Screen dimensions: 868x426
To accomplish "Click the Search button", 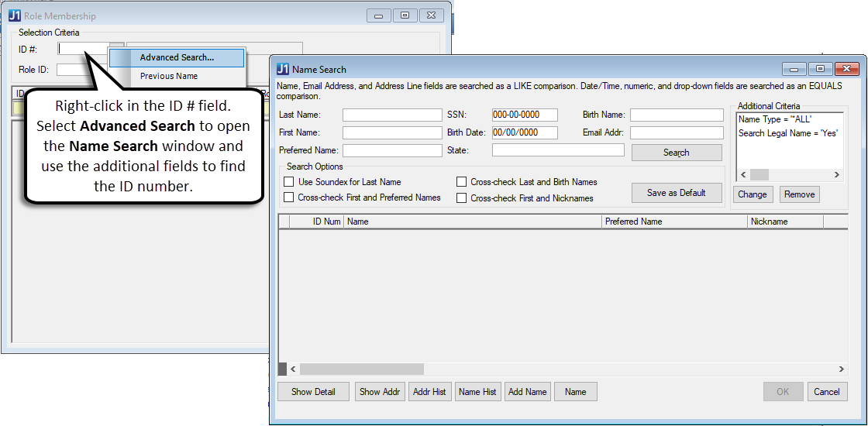I will click(677, 153).
